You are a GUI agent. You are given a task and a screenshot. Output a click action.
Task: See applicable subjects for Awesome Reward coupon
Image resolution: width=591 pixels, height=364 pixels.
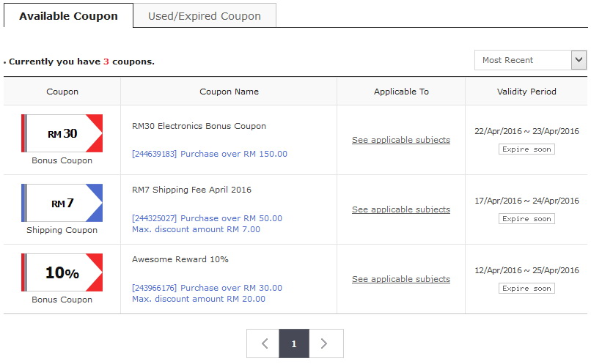point(401,279)
